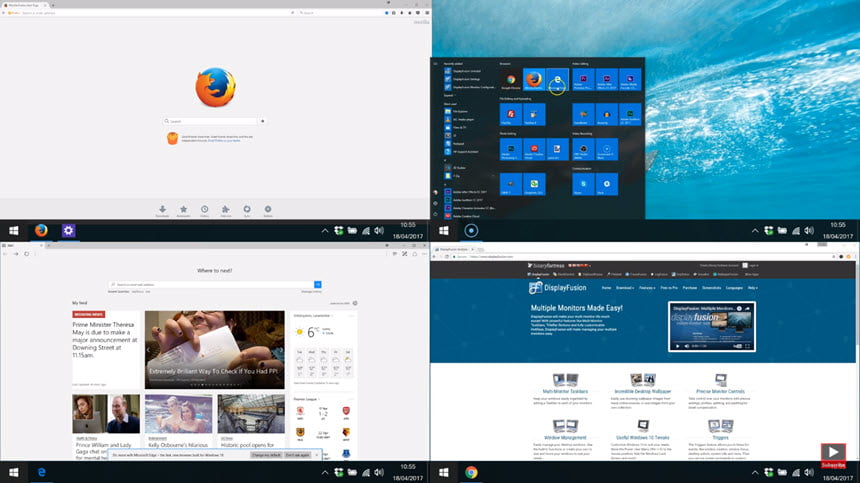Click the Start menu power icon

click(435, 214)
